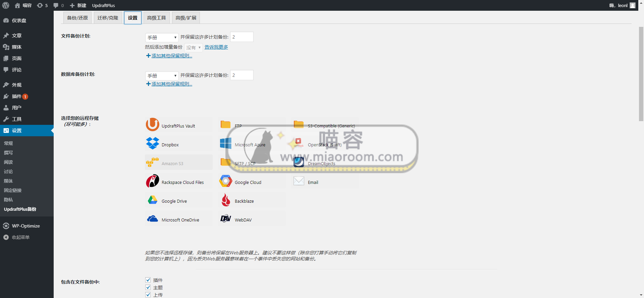The height and width of the screenshot is (298, 644).
Task: Click the page vertical scrollbar
Action: tap(641, 74)
